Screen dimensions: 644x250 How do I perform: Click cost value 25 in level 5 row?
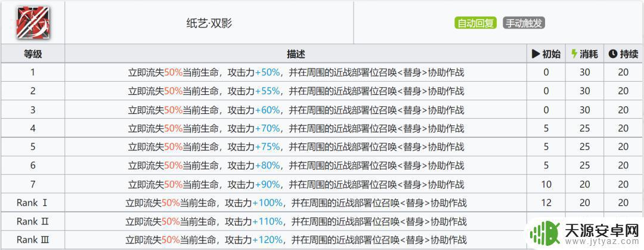point(585,147)
